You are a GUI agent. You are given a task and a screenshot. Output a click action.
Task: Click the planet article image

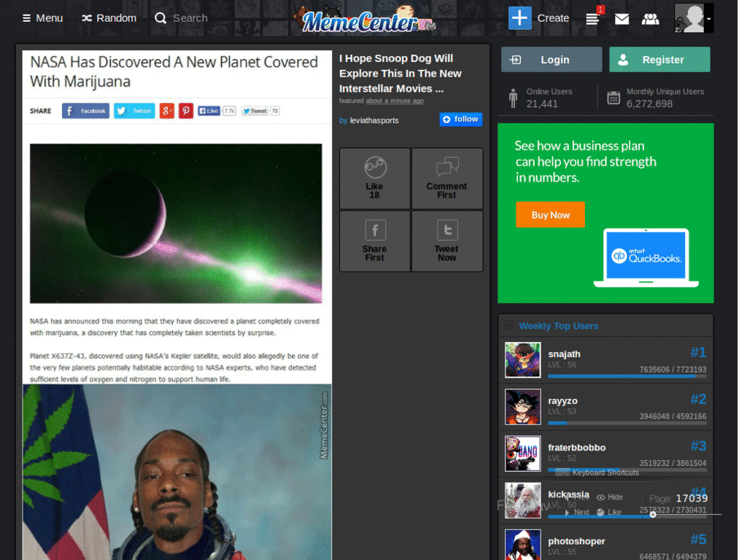[x=176, y=223]
